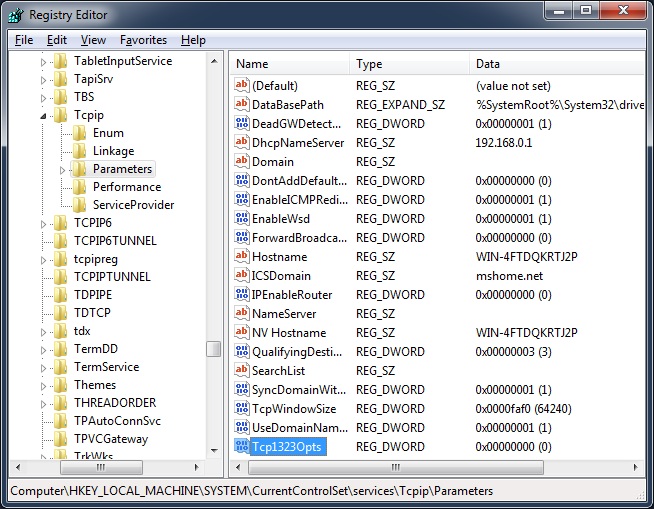
Task: Sort values by Data column header
Action: [557, 64]
